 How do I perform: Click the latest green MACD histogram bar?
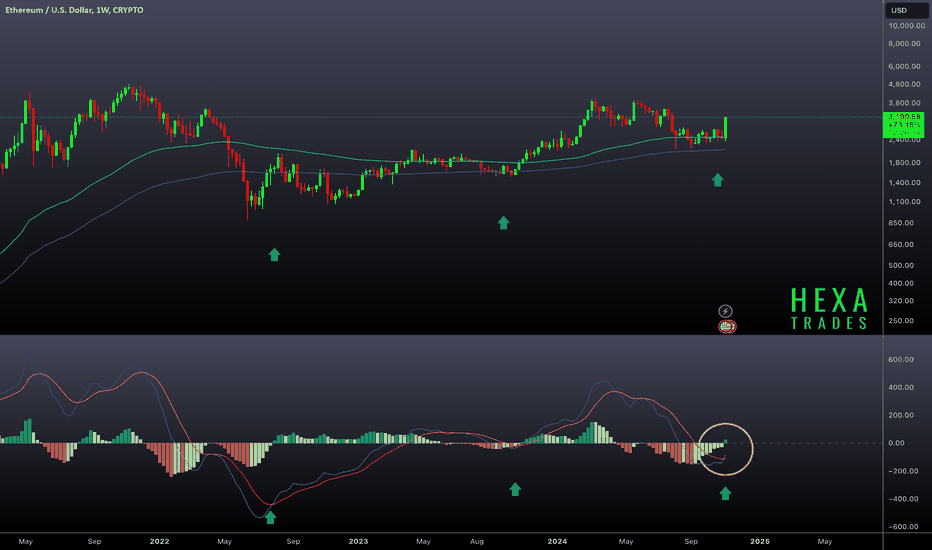[x=726, y=441]
